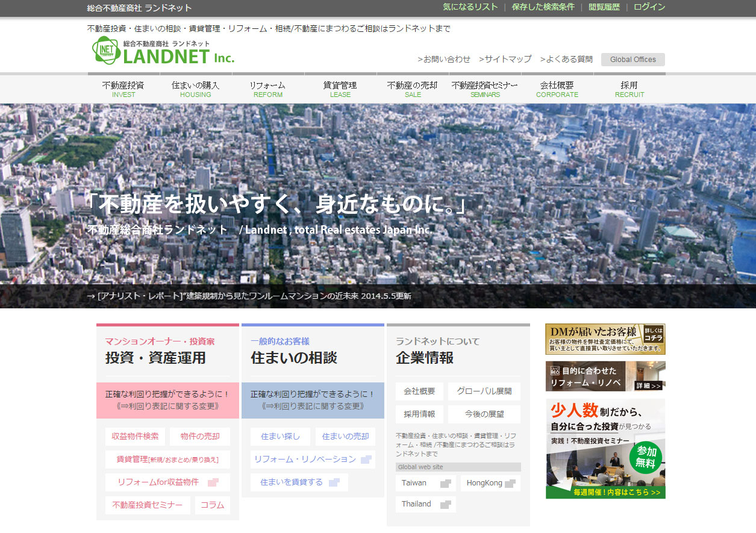Open リフォーム REFORM menu
Viewport: 756px width, 533px height.
268,89
